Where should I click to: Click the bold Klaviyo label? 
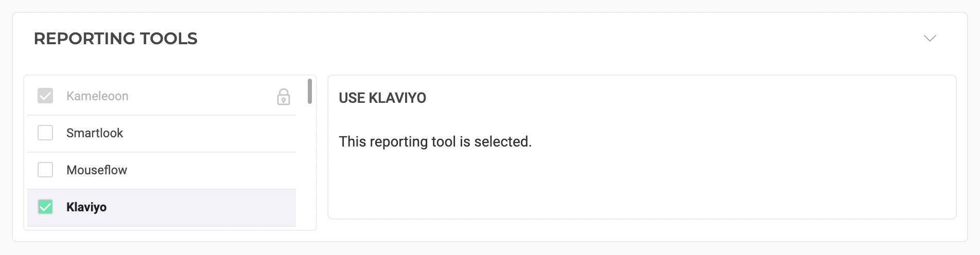click(x=86, y=207)
